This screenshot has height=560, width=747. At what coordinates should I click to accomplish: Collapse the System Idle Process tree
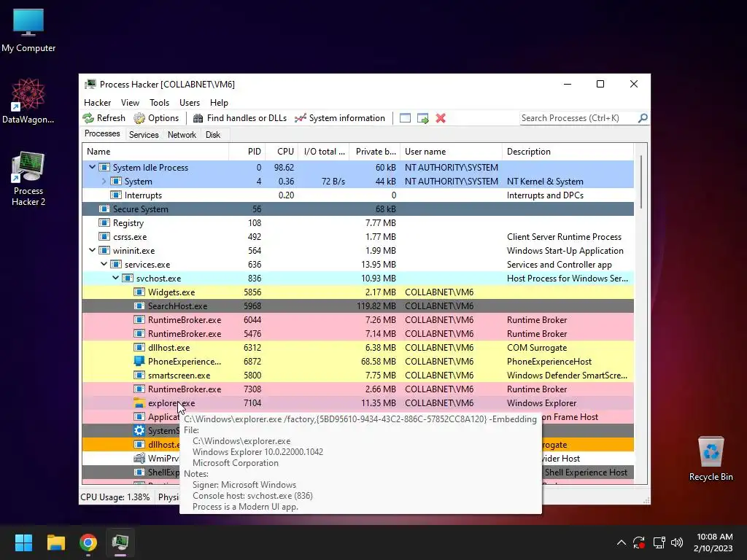pyautogui.click(x=92, y=167)
